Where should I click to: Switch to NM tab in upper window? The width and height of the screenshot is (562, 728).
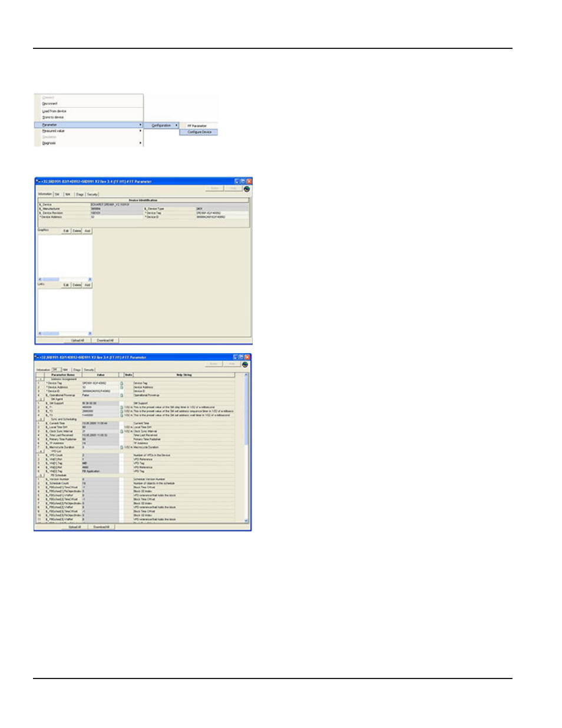(x=68, y=195)
